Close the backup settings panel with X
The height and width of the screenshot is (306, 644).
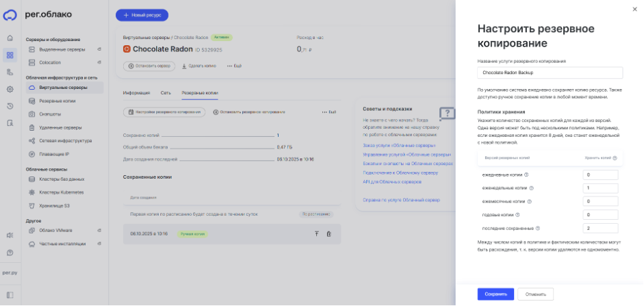pyautogui.click(x=634, y=9)
